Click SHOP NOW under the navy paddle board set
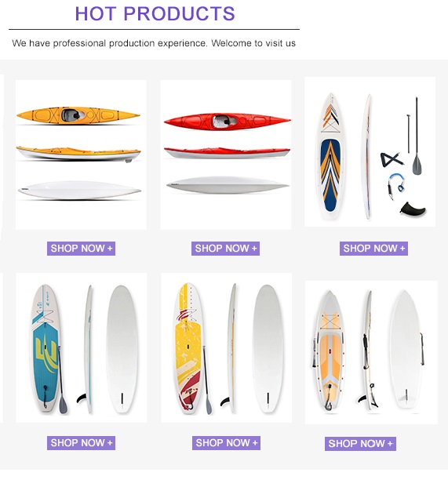The image size is (448, 487). tap(373, 249)
